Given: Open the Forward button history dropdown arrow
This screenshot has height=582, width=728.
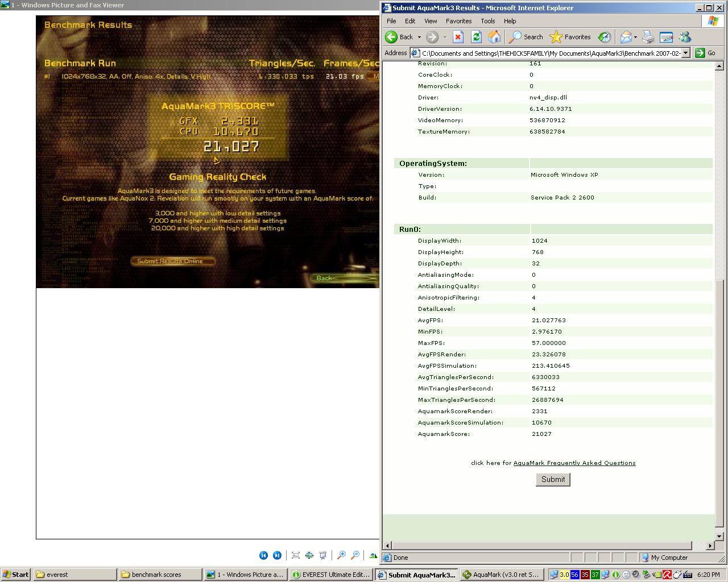Looking at the screenshot, I should 445,37.
